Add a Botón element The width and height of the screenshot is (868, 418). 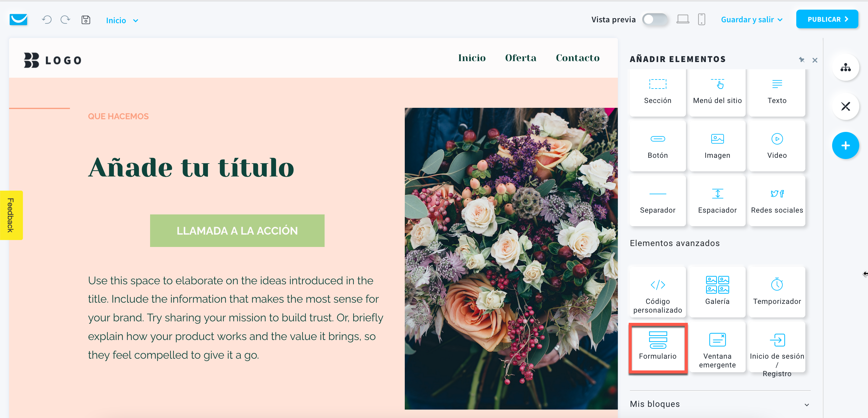coord(657,146)
